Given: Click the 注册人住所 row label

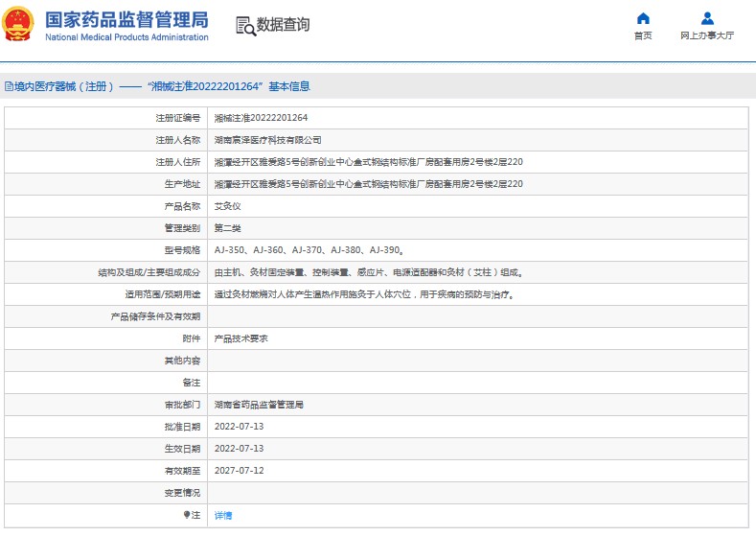Looking at the screenshot, I should [177, 162].
